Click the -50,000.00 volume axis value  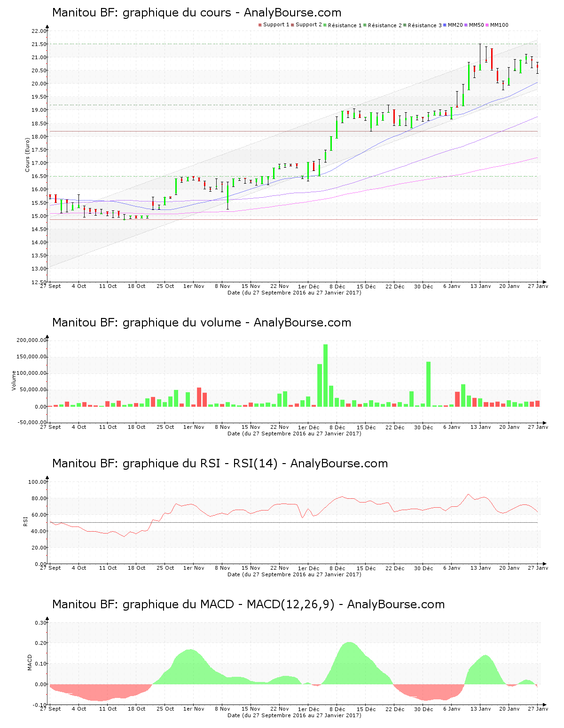click(x=31, y=422)
